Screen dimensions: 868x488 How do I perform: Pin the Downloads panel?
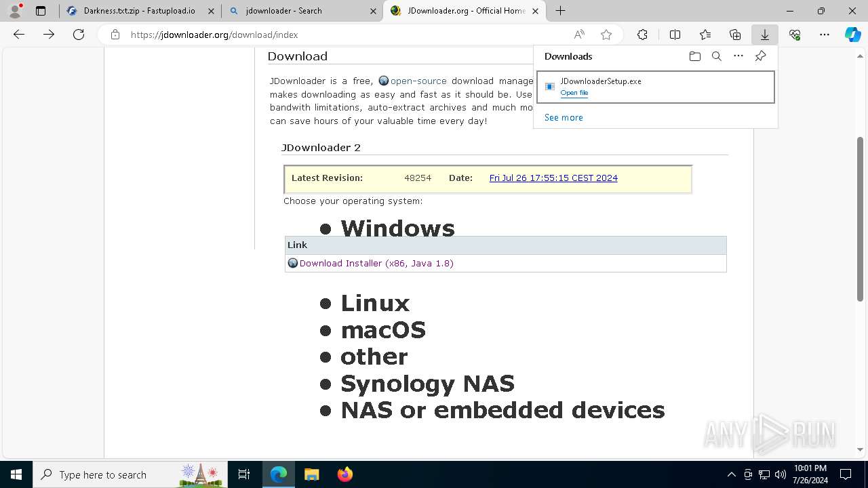[760, 56]
